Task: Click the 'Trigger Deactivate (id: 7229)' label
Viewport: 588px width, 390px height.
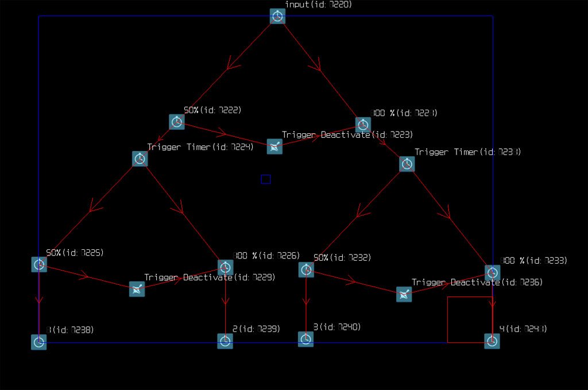Action: 210,277
